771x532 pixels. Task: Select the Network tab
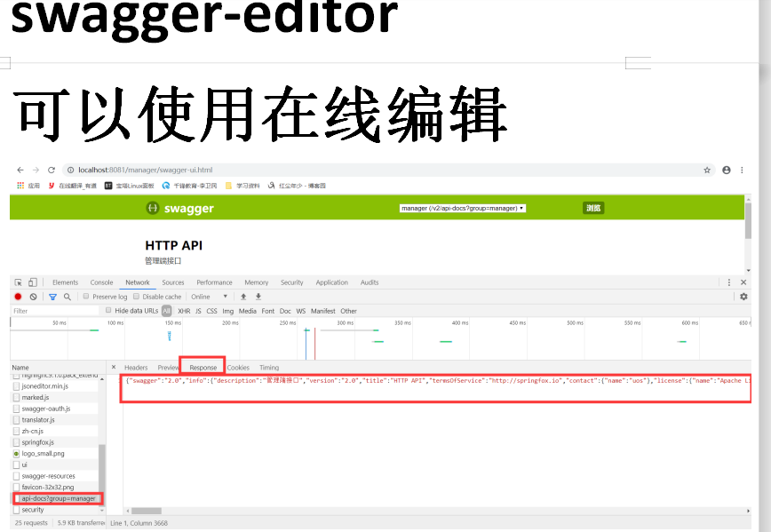pos(137,282)
